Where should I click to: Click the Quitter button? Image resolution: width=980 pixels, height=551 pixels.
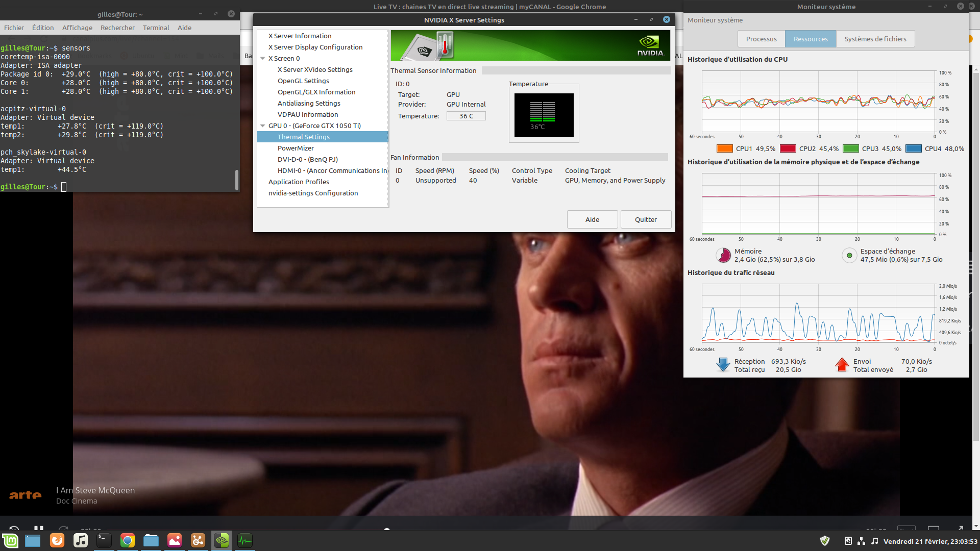pos(645,220)
